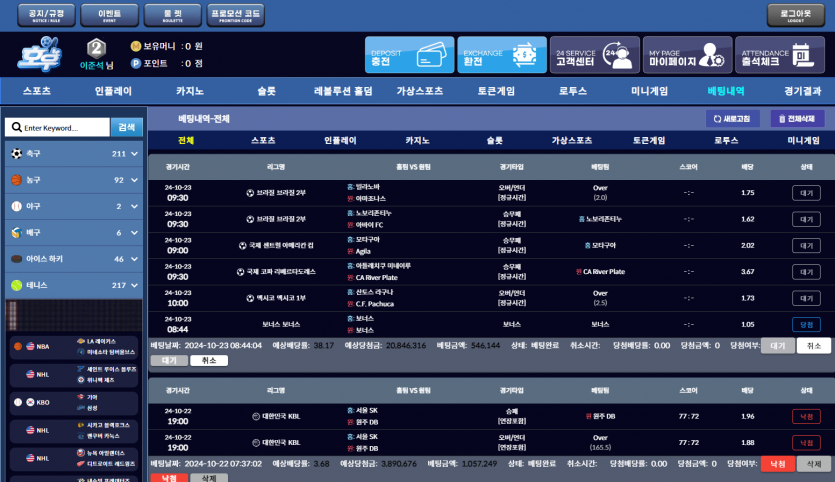Switch to the 미니게임 history tab
The width and height of the screenshot is (835, 482).
pos(803,141)
